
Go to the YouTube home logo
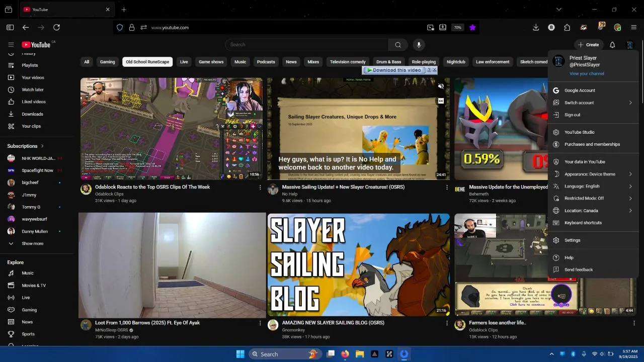pos(36,45)
